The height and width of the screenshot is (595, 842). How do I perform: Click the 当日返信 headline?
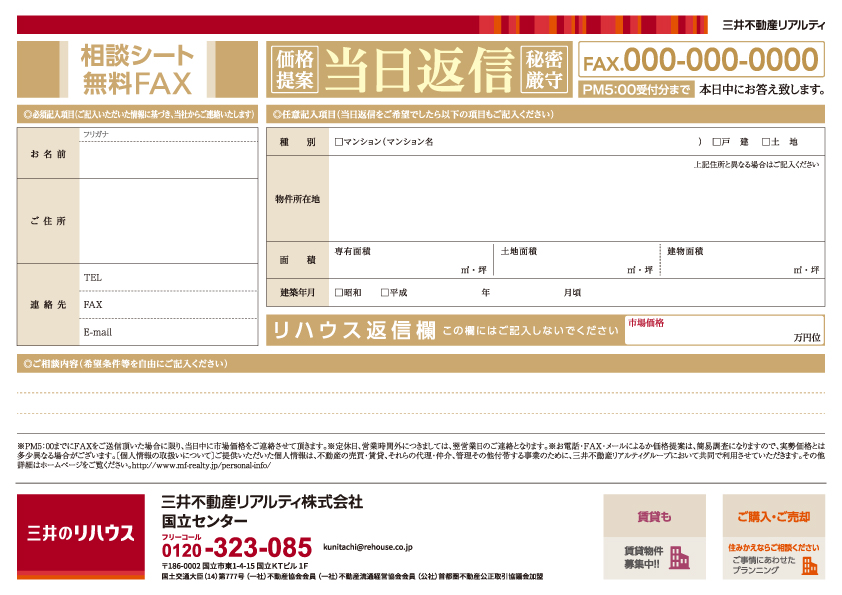tap(419, 70)
